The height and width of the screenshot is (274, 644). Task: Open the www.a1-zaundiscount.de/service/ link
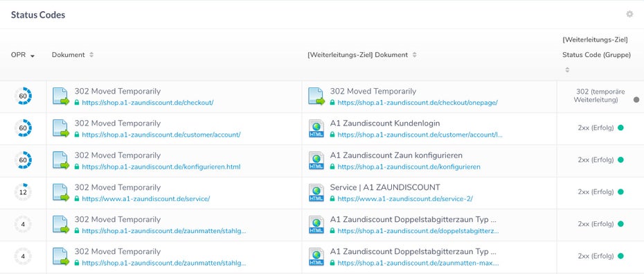146,198
